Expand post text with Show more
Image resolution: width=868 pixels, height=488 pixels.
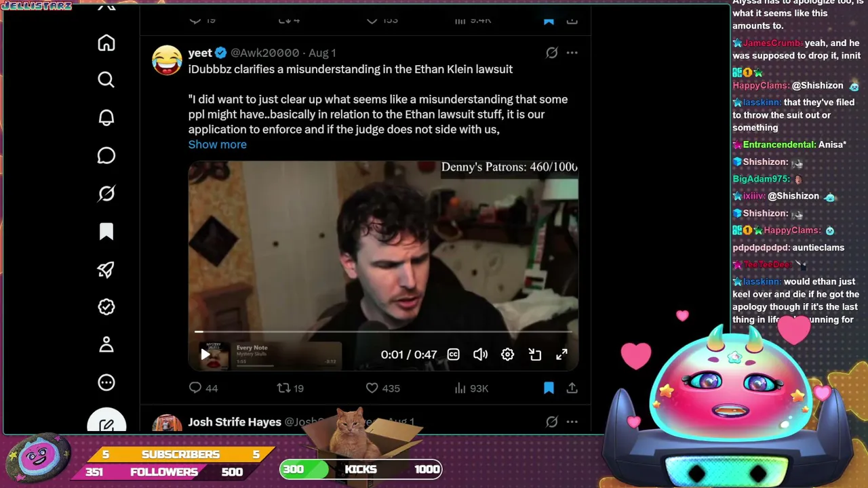[x=218, y=144]
